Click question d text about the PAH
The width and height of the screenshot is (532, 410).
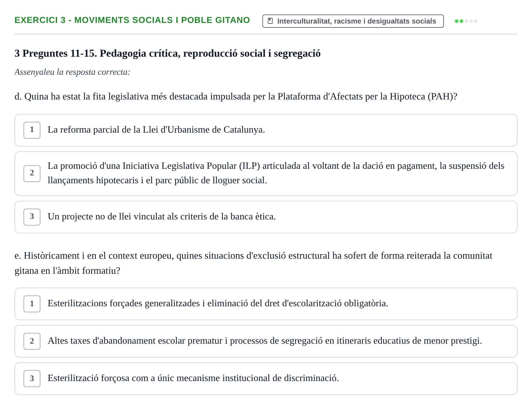(236, 96)
